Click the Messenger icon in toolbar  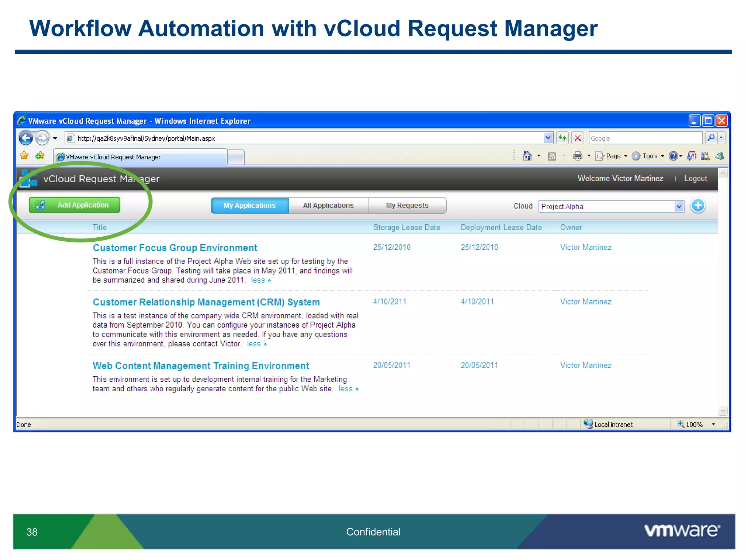[720, 156]
